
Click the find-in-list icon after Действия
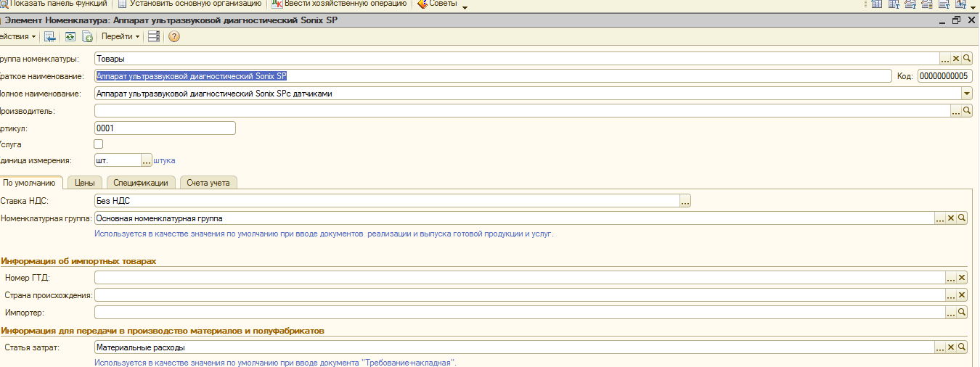click(x=50, y=36)
